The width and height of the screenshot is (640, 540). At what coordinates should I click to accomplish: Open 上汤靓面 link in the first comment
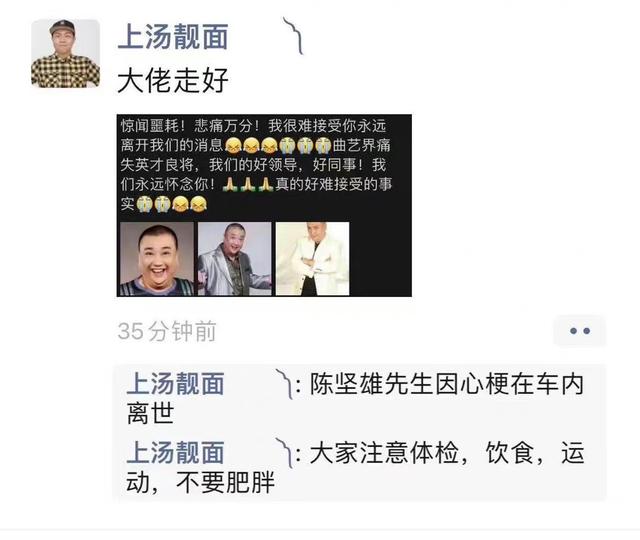pos(176,384)
